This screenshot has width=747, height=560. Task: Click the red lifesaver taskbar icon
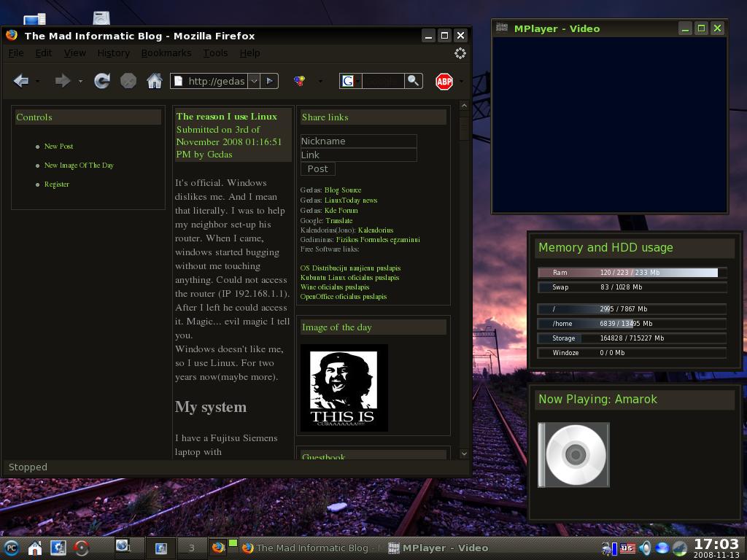coord(82,548)
